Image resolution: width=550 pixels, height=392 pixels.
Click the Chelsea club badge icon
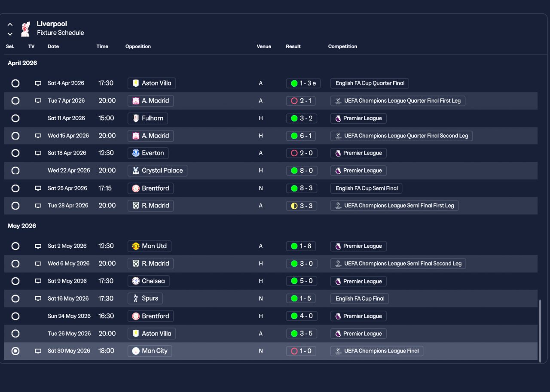[x=136, y=281]
